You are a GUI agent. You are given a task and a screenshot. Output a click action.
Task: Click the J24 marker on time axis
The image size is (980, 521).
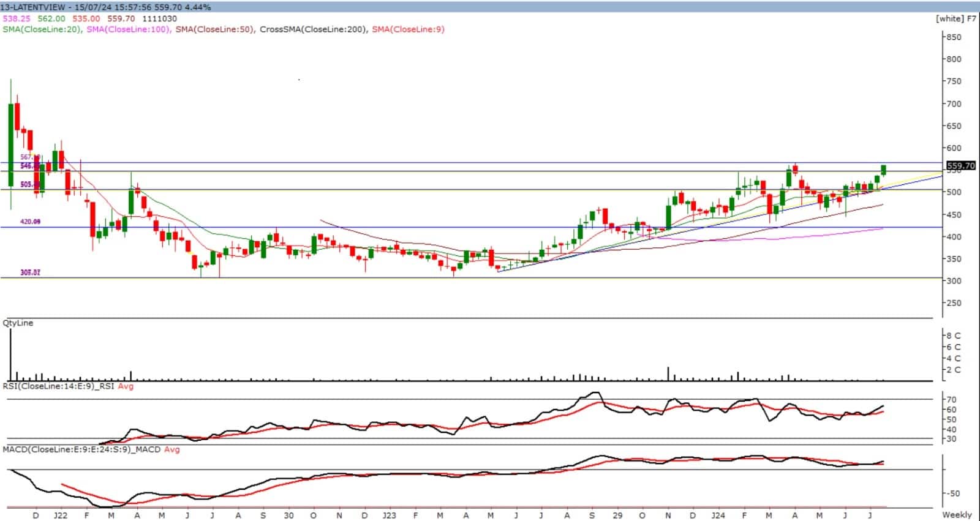(718, 515)
